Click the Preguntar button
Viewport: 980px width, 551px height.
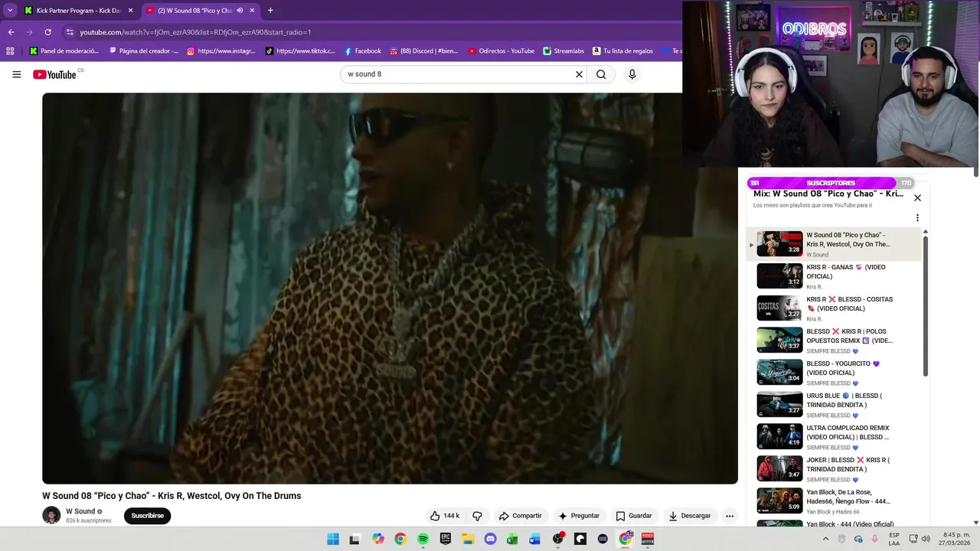(579, 516)
